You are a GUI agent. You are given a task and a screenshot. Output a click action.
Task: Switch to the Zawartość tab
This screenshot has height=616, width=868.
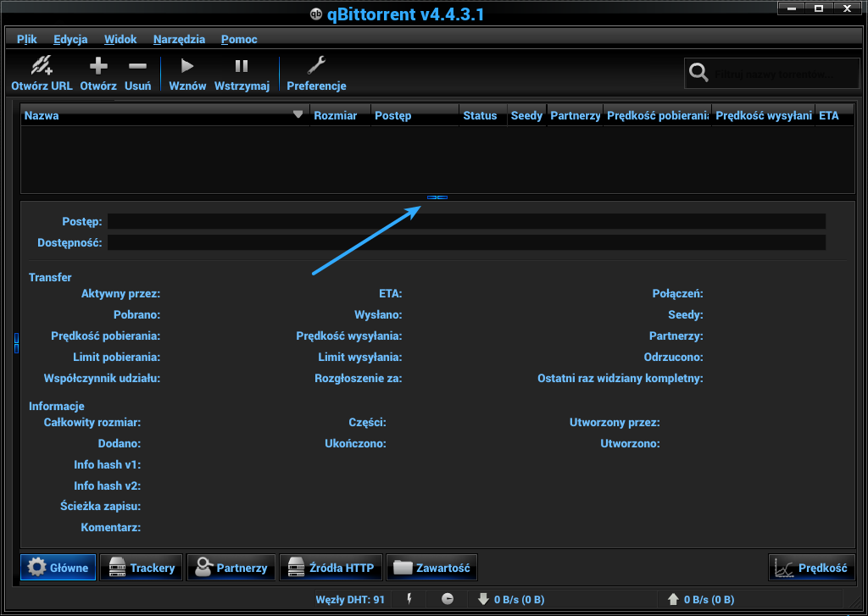(x=431, y=568)
